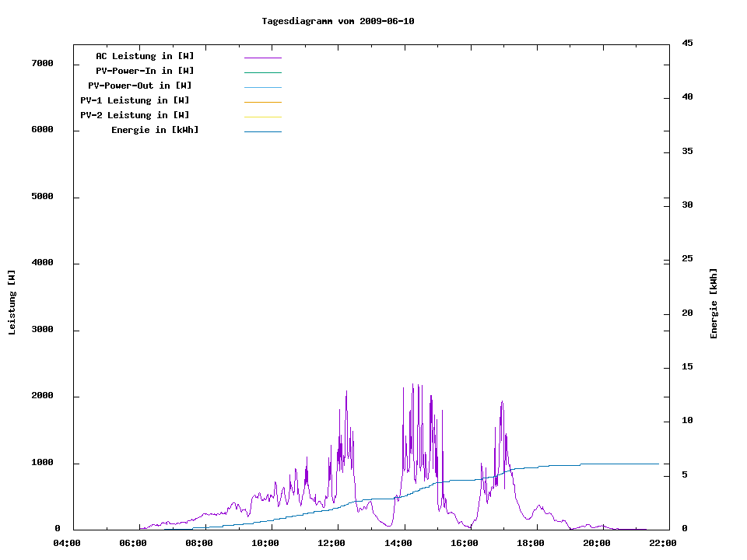Image resolution: width=747 pixels, height=560 pixels.
Task: Click the yellow PV-2 Leistung legend line
Action: tap(262, 117)
